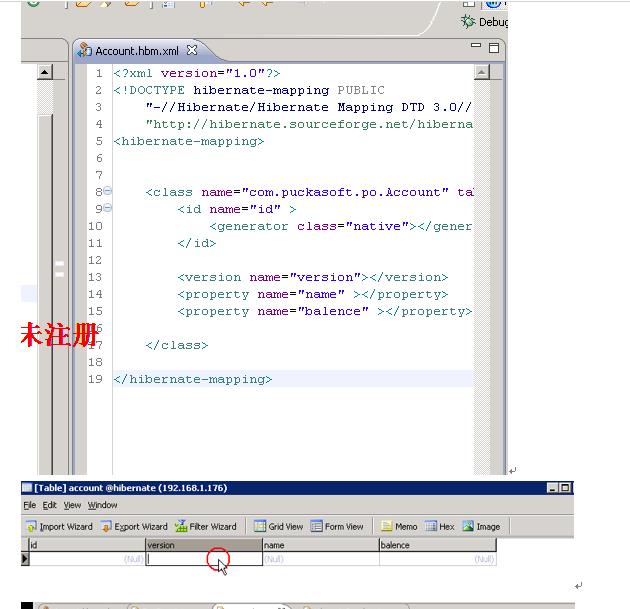Show the Memo viewer

(399, 526)
